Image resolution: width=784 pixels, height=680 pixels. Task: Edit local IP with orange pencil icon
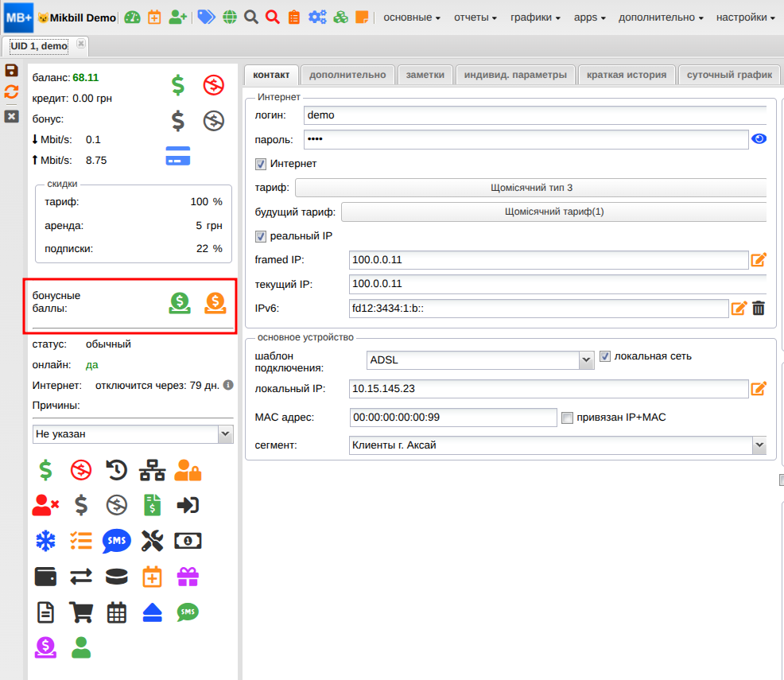pos(759,388)
